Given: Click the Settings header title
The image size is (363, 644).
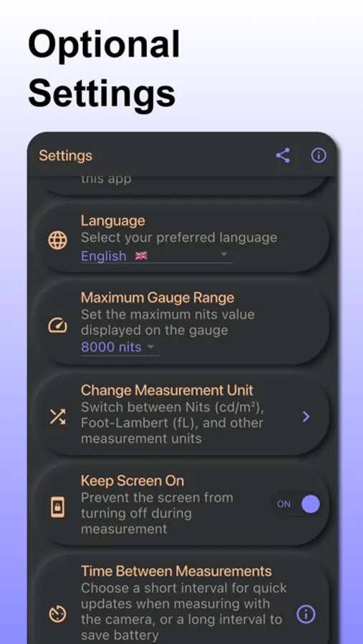Looking at the screenshot, I should click(x=65, y=156).
